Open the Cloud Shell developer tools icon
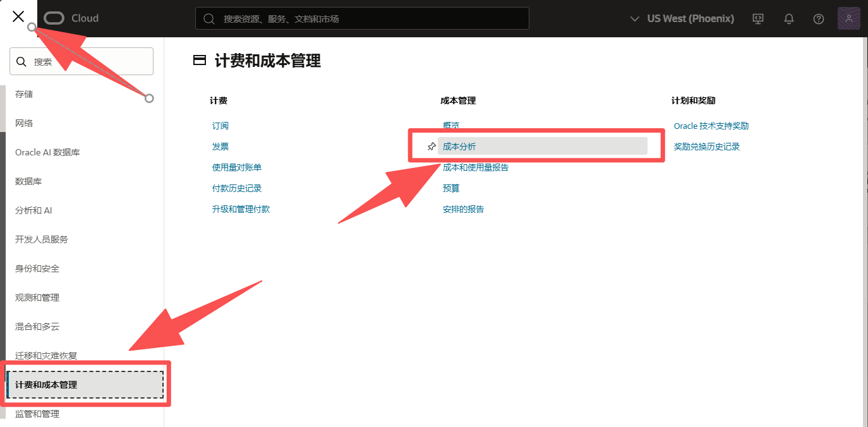This screenshot has height=427, width=868. [x=759, y=19]
